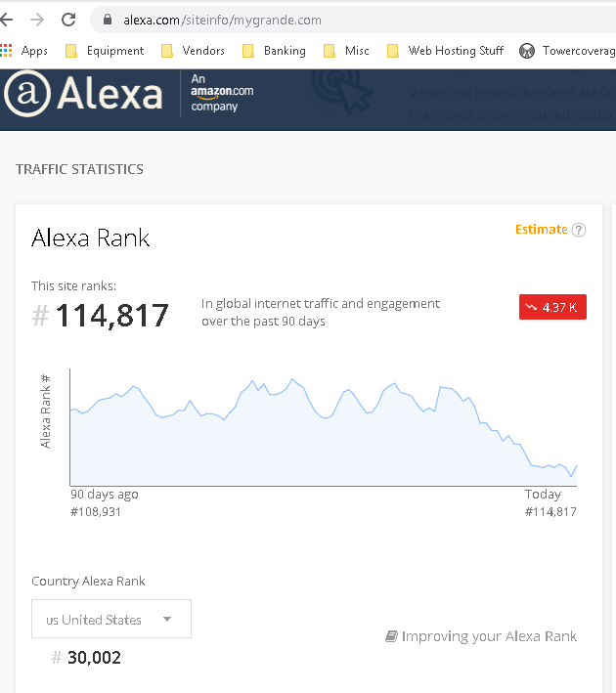Select the alexa.com address bar
This screenshot has height=693, width=616.
pyautogui.click(x=354, y=20)
